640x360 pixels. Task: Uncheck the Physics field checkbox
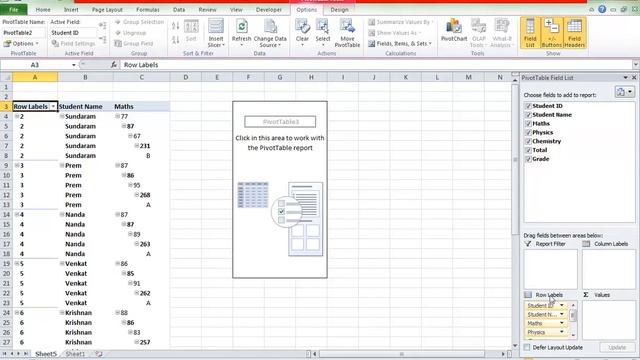click(x=528, y=132)
